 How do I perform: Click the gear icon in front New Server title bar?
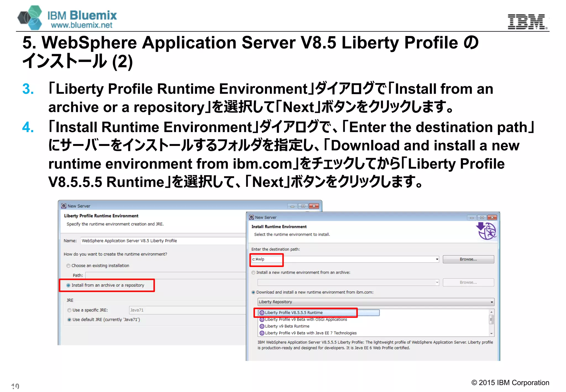coord(251,217)
